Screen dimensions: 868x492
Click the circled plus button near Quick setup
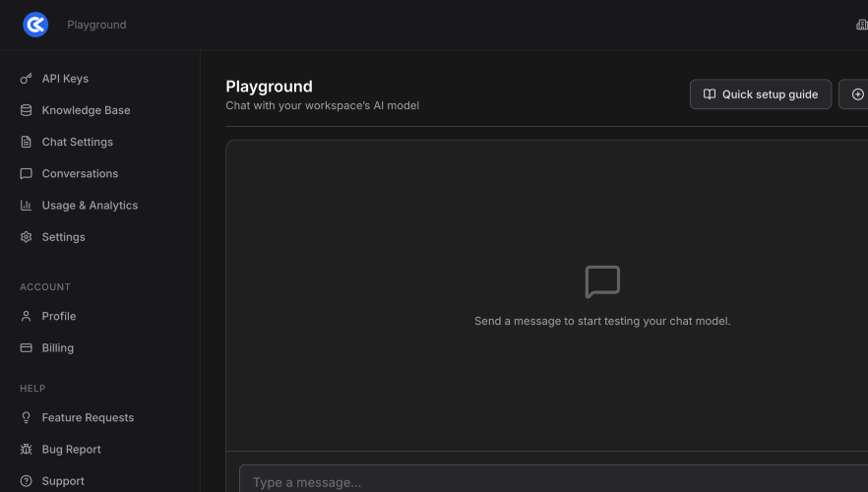(856, 94)
